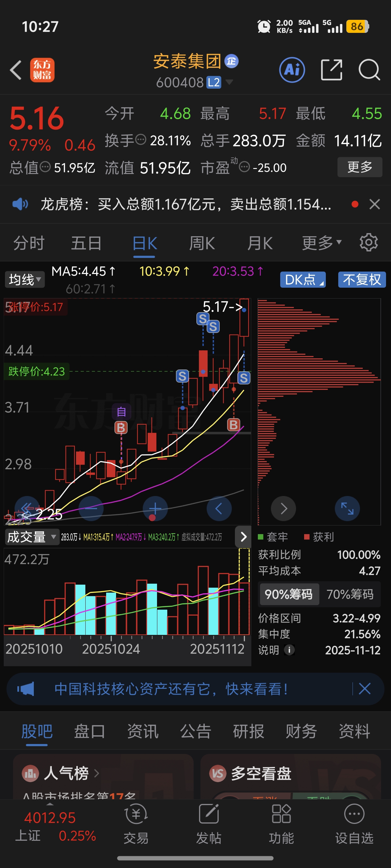Open 公告 tab
Screen dimensions: 391x868
tap(196, 731)
